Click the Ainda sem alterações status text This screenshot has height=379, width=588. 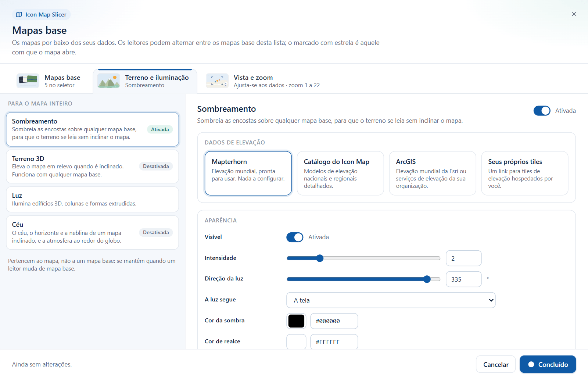click(x=42, y=364)
